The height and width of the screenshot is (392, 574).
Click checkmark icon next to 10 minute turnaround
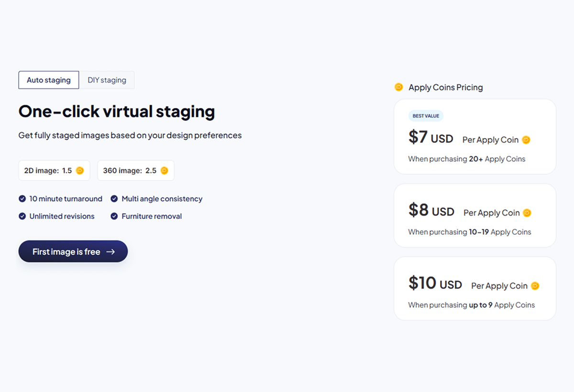pyautogui.click(x=22, y=199)
